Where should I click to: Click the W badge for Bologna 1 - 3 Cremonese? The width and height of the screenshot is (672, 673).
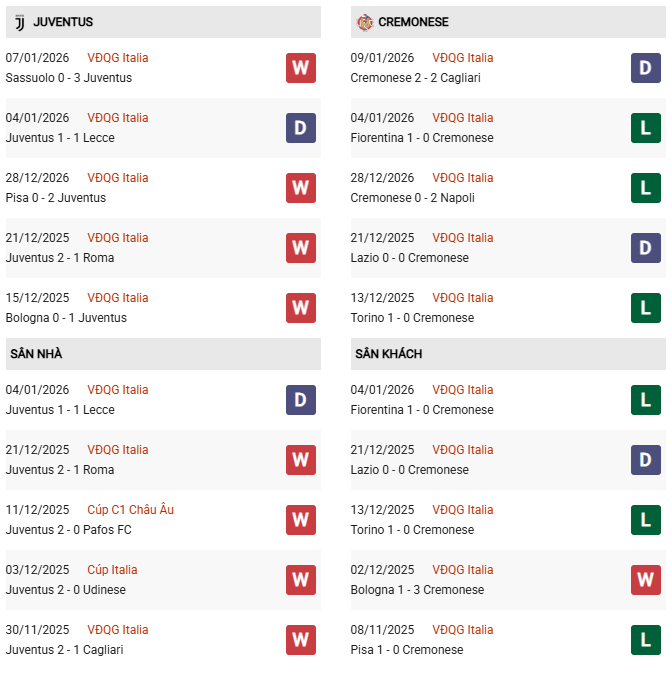[x=645, y=580]
